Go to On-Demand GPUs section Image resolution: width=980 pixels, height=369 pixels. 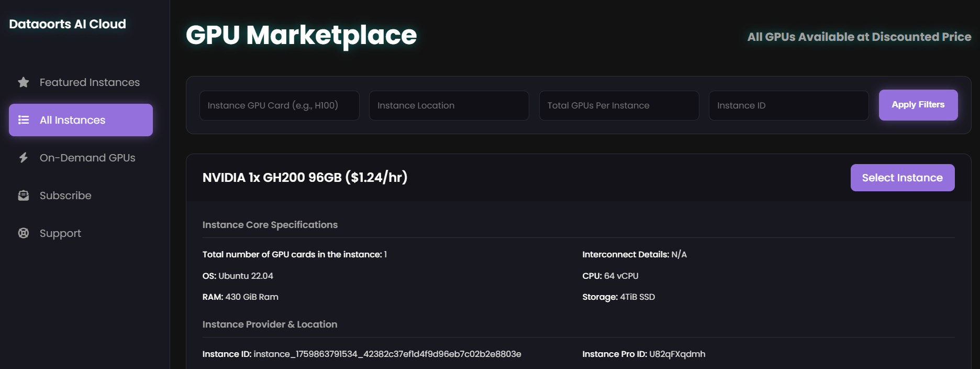(x=81, y=158)
